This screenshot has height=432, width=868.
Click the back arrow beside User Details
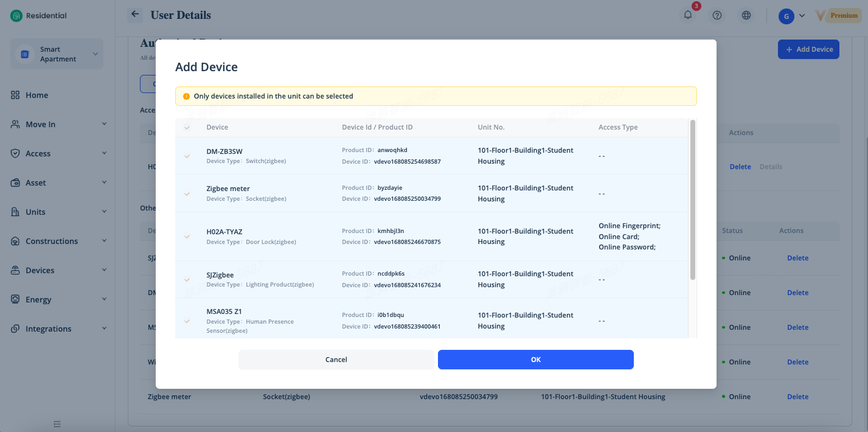point(135,15)
